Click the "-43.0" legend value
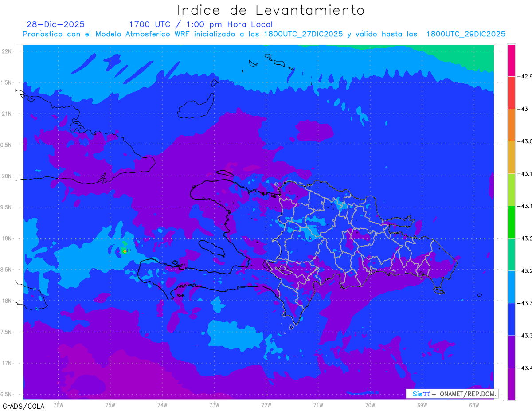Image resolution: width=532 pixels, height=411 pixels. (525, 141)
